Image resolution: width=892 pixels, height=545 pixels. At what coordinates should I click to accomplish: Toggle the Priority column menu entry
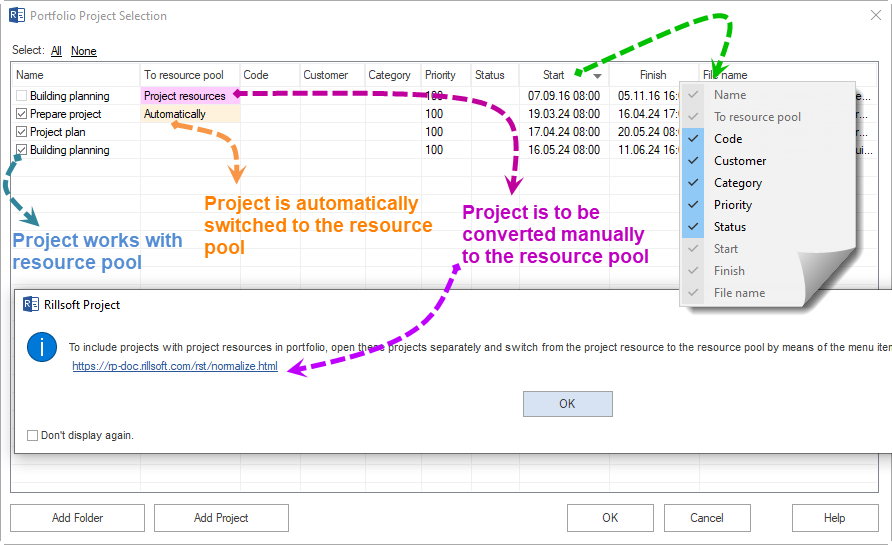(x=768, y=205)
